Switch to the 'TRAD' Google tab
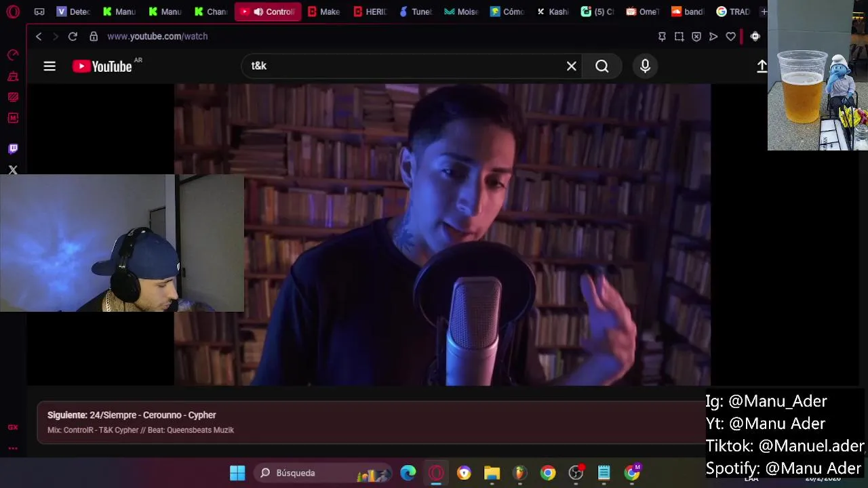Image resolution: width=868 pixels, height=488 pixels. 734,12
